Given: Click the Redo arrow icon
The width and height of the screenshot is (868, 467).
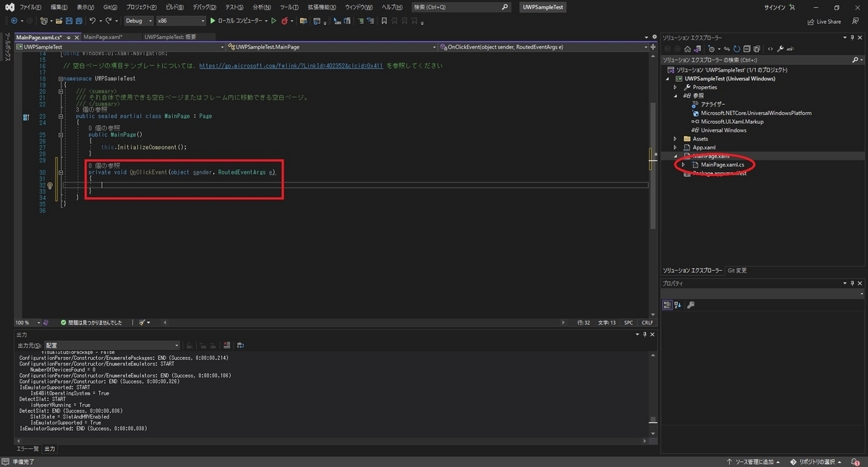Looking at the screenshot, I should [108, 21].
